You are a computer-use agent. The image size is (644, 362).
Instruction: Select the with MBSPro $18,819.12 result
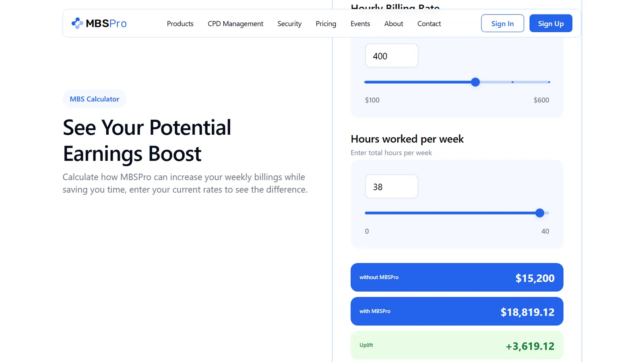[457, 311]
